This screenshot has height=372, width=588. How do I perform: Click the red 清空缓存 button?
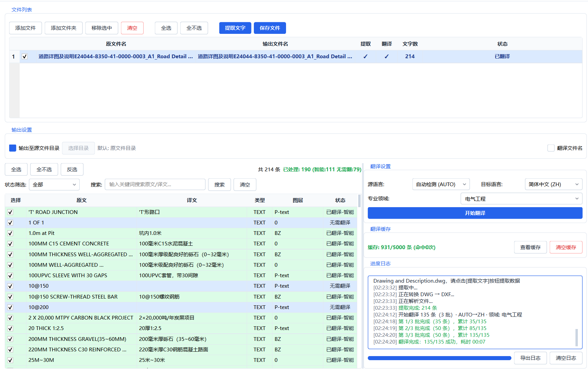click(x=566, y=247)
